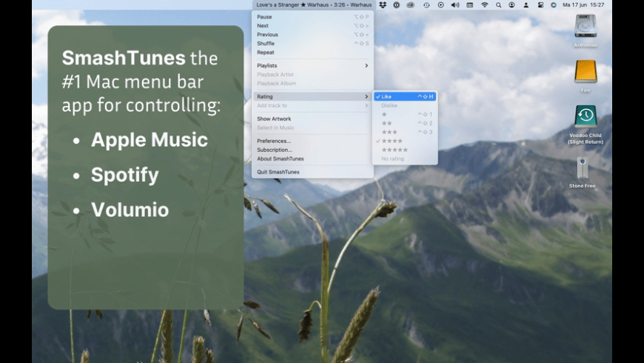Choose Previous track menu item
This screenshot has width=644, height=363.
click(x=312, y=35)
